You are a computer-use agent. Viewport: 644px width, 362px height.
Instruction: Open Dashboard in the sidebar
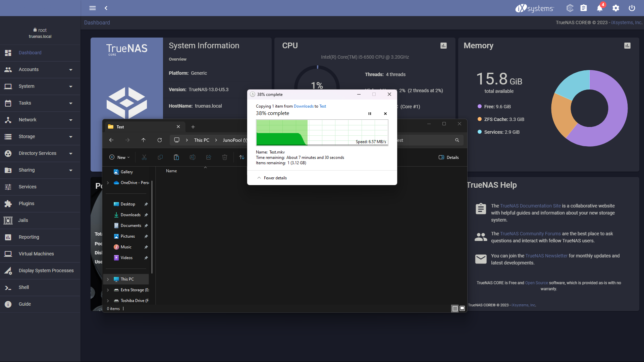click(40, 53)
